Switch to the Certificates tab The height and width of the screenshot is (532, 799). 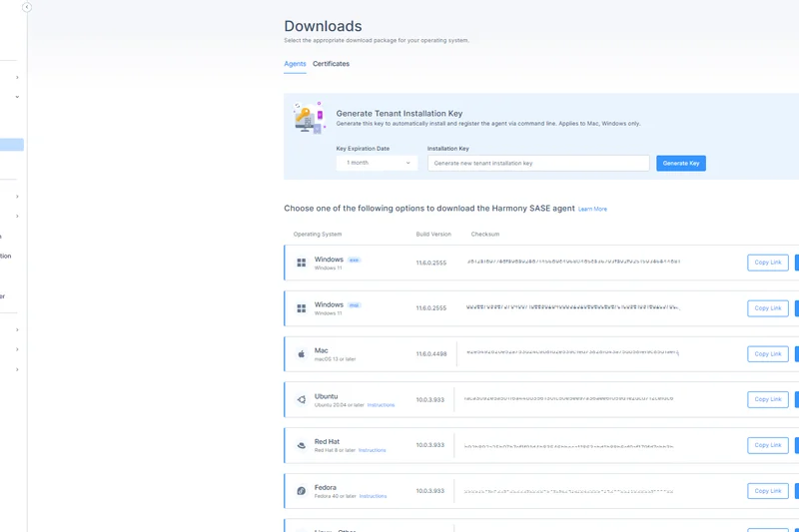coord(331,64)
